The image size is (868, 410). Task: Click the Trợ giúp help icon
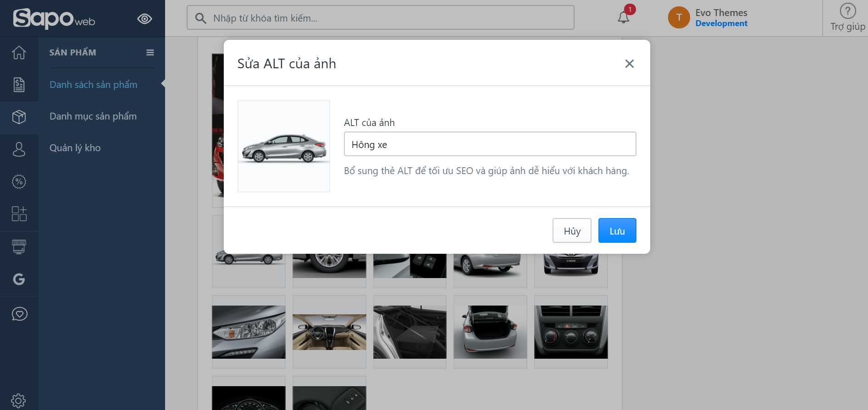848,11
